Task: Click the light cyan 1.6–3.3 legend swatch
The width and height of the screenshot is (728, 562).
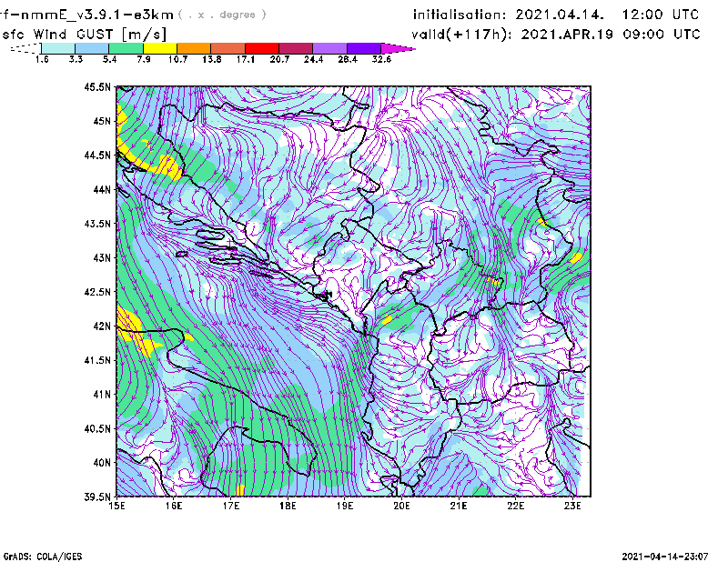Action: pyautogui.click(x=58, y=48)
